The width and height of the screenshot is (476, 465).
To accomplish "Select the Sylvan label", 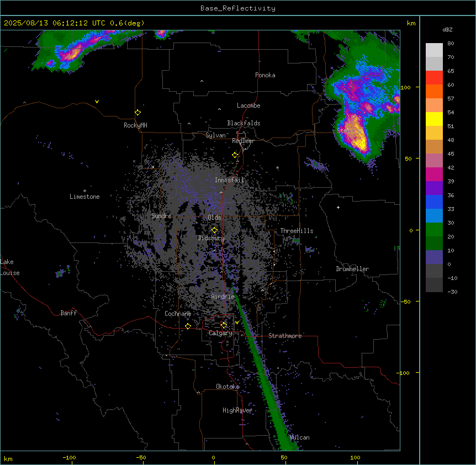I will 215,135.
